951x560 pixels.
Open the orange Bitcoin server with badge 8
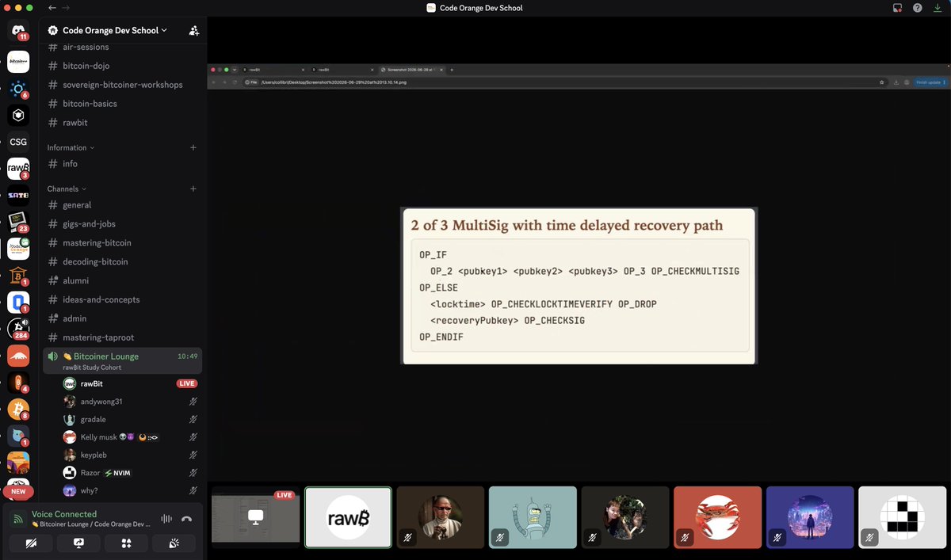pyautogui.click(x=18, y=410)
